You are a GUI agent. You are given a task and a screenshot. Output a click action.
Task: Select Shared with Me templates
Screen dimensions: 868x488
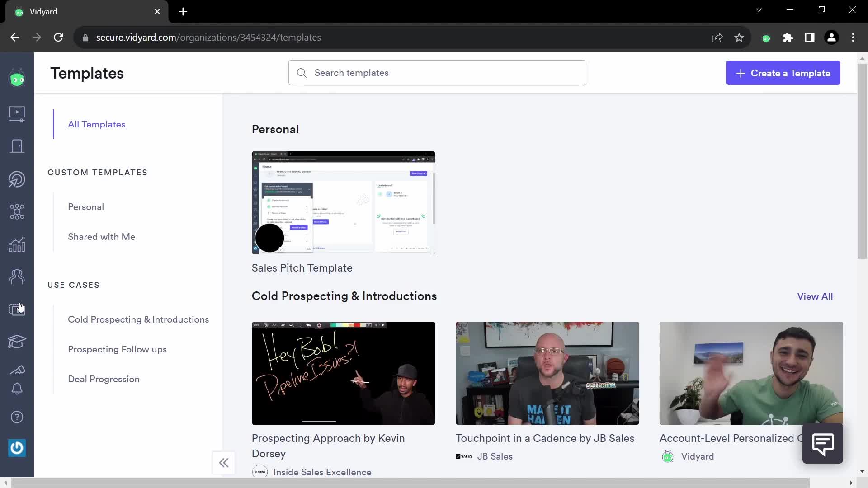point(101,237)
